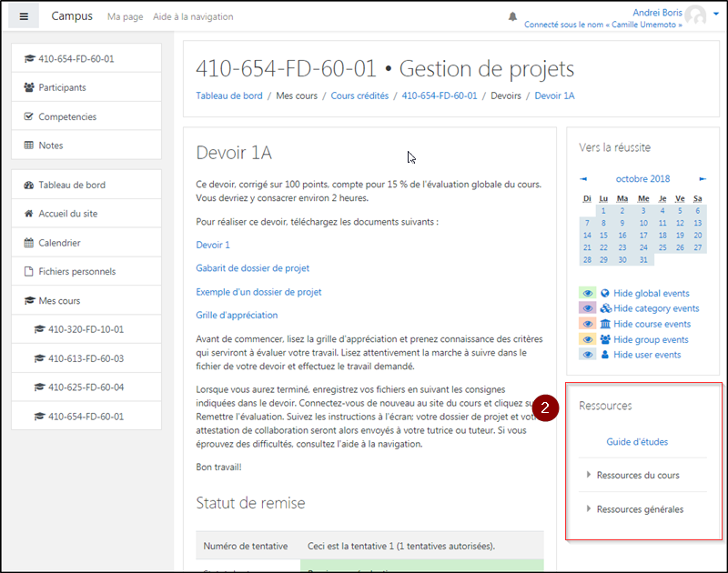Image resolution: width=728 pixels, height=573 pixels.
Task: Open Calendrier in the sidebar
Action: (x=59, y=243)
